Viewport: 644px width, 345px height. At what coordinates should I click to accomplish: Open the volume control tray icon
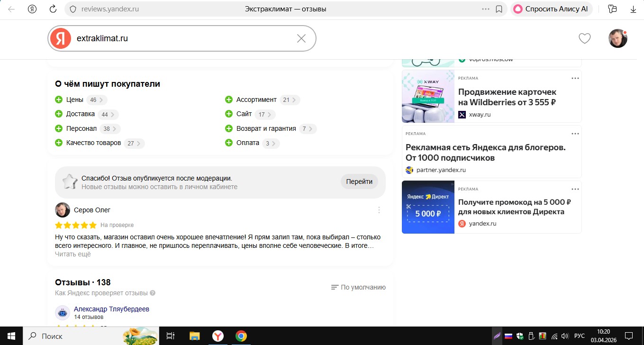566,336
